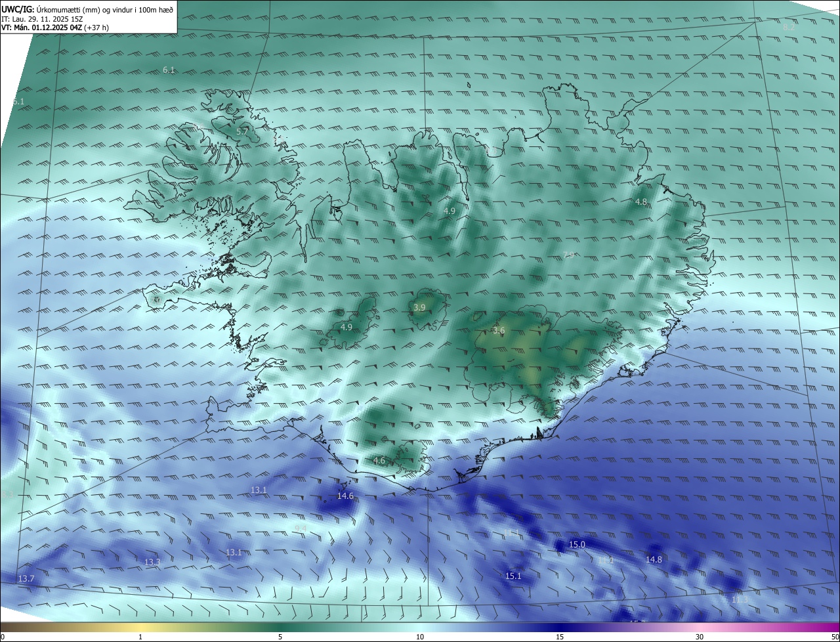
Task: Click the 15.0 value over the ocean
Action: (577, 545)
